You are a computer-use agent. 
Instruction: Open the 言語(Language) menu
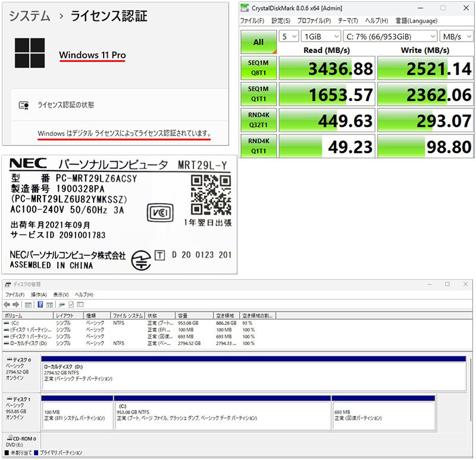(x=416, y=21)
